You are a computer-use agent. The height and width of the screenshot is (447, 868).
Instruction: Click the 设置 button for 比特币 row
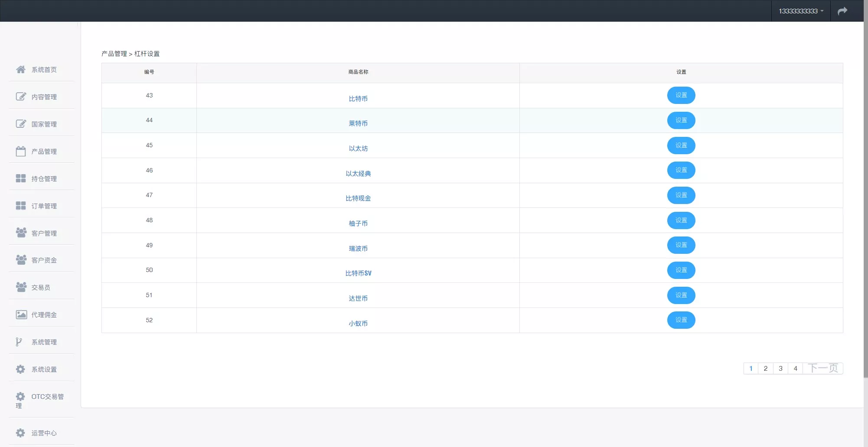681,95
